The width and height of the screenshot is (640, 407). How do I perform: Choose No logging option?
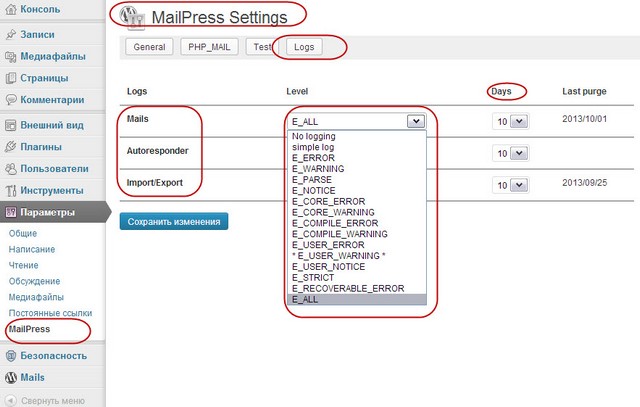coord(357,136)
